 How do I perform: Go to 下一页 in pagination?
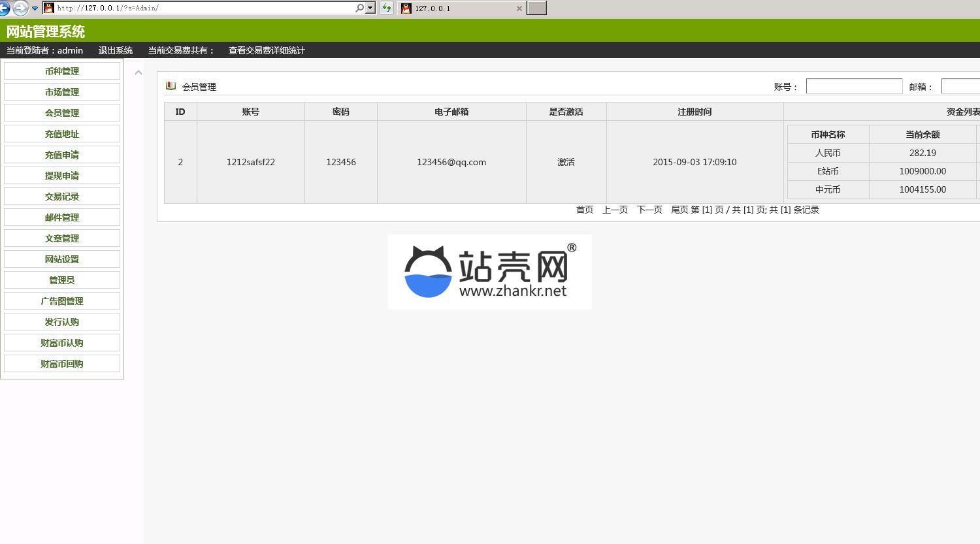649,210
